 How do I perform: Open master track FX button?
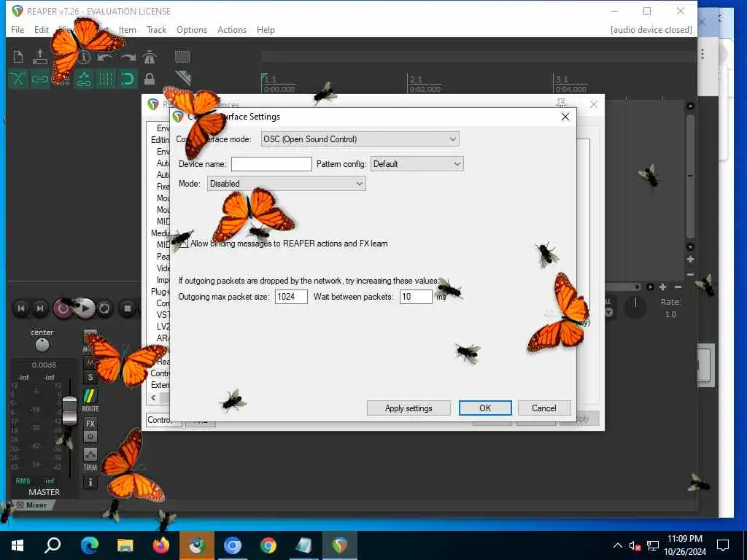pos(90,424)
